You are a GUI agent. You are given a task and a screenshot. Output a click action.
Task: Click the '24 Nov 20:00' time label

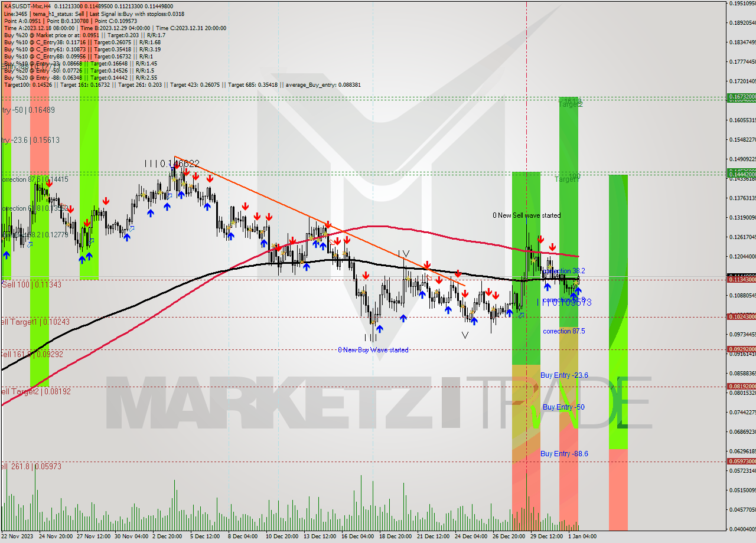point(56,537)
